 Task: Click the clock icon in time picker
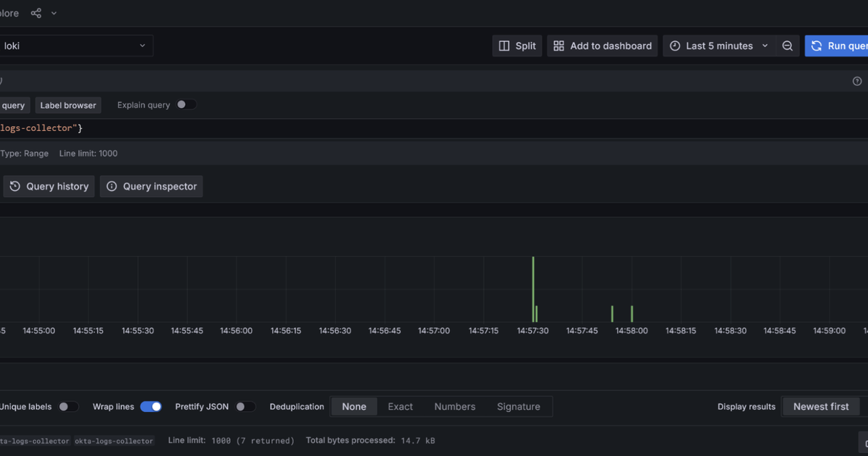[675, 46]
